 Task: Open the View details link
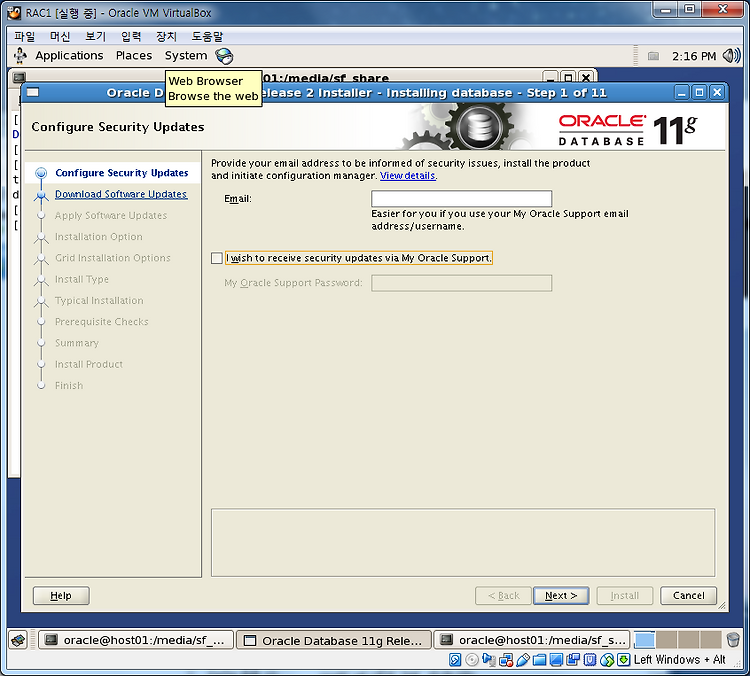pyautogui.click(x=408, y=176)
